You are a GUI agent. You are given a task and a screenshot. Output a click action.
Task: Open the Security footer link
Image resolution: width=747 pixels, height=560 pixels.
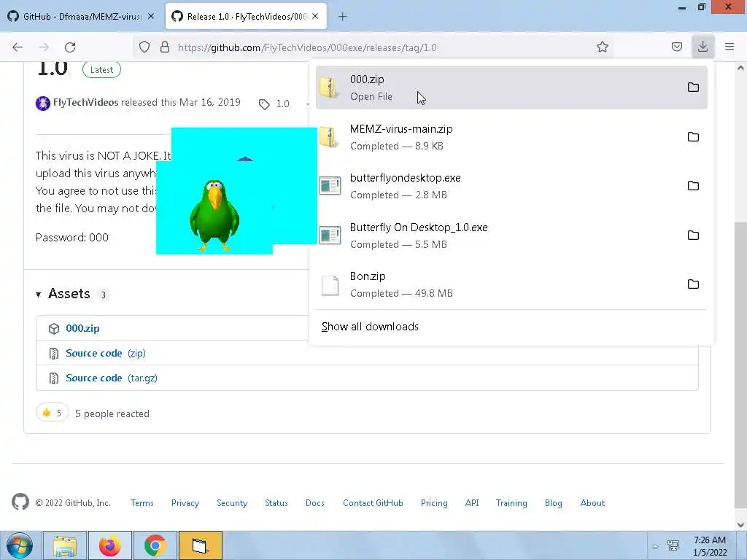point(232,503)
